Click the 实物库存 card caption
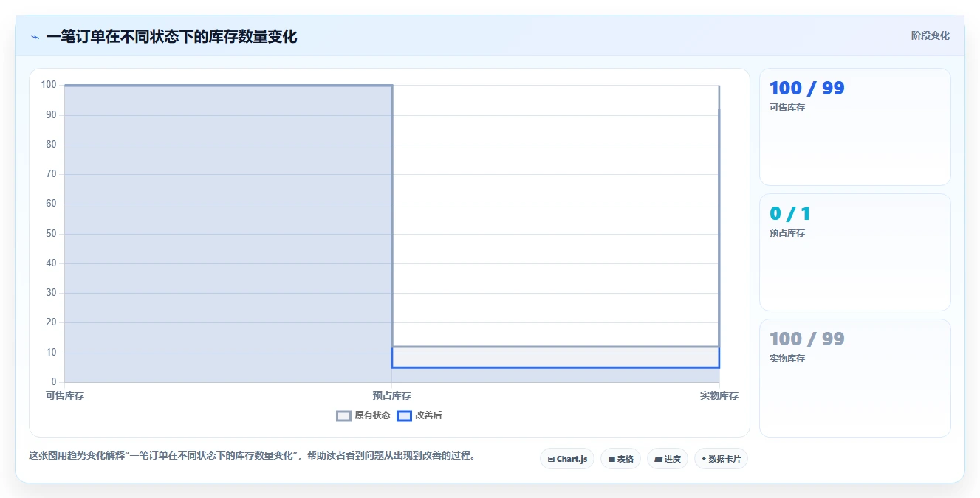 [x=787, y=359]
